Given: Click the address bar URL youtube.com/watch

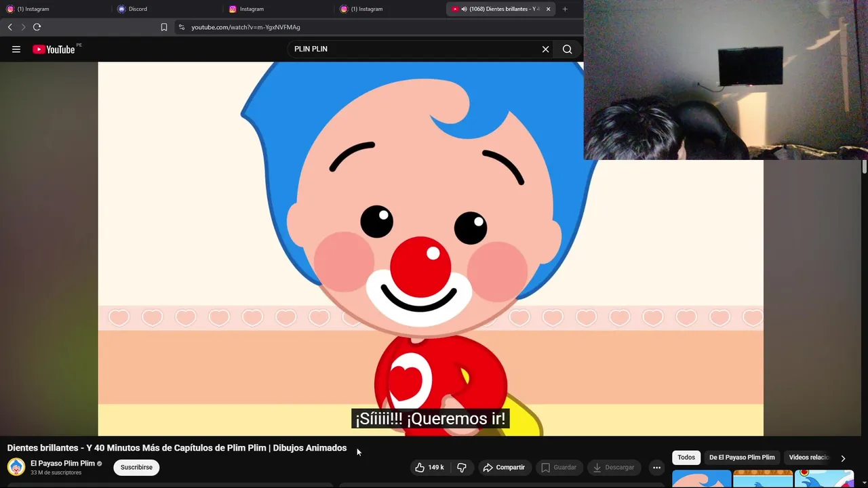Looking at the screenshot, I should click(245, 27).
